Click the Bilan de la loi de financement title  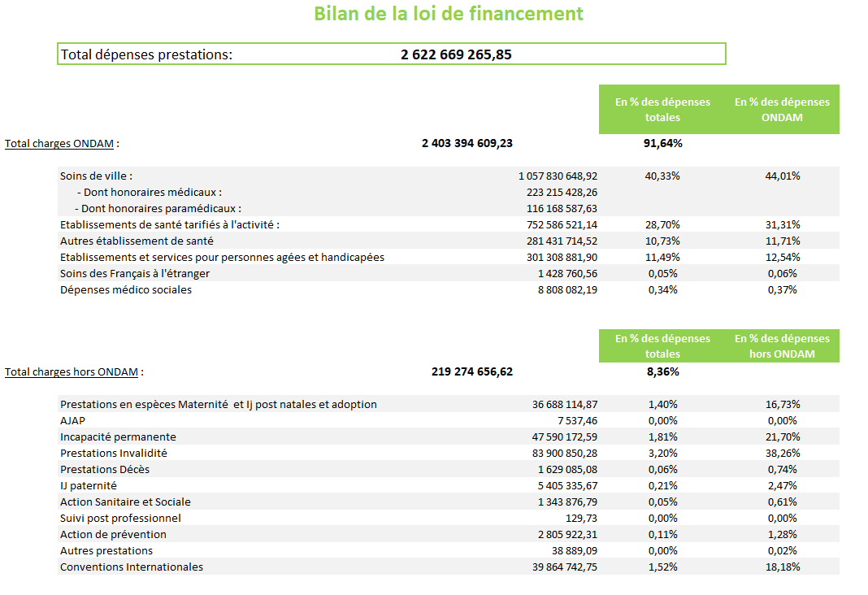449,14
